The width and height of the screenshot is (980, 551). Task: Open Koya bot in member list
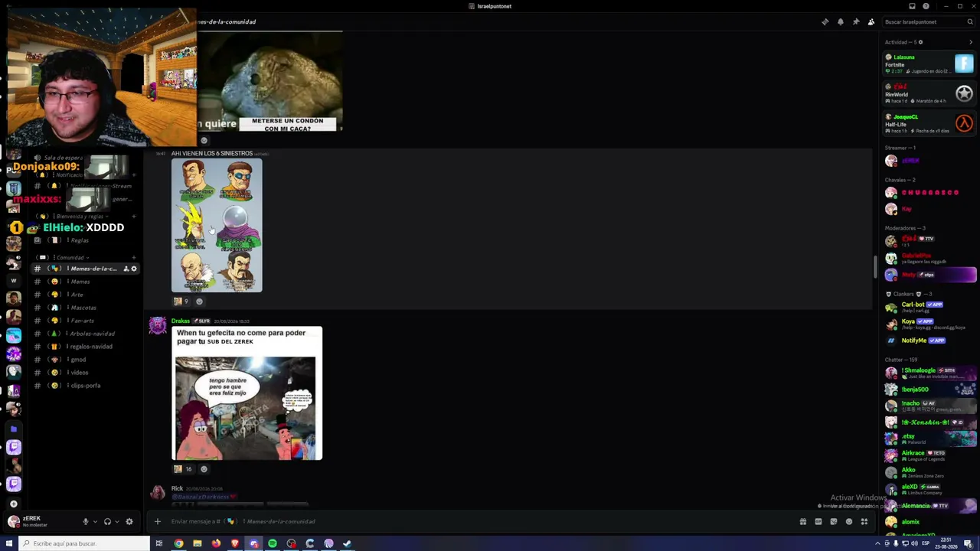coord(929,324)
